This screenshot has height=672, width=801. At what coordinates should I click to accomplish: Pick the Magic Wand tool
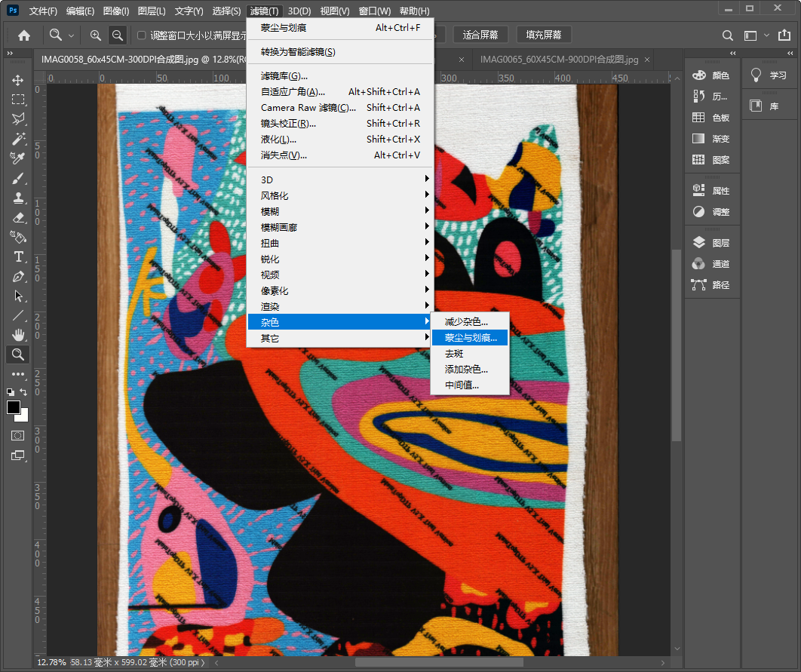click(18, 139)
